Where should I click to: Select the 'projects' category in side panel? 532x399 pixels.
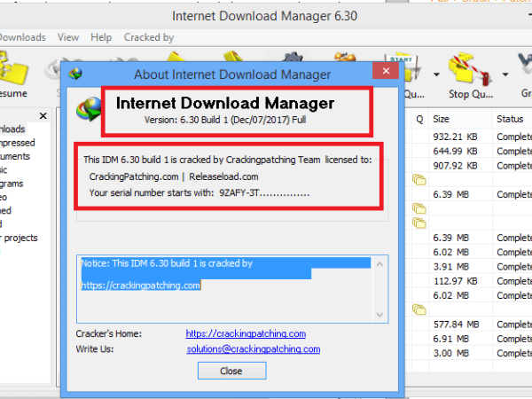20,238
